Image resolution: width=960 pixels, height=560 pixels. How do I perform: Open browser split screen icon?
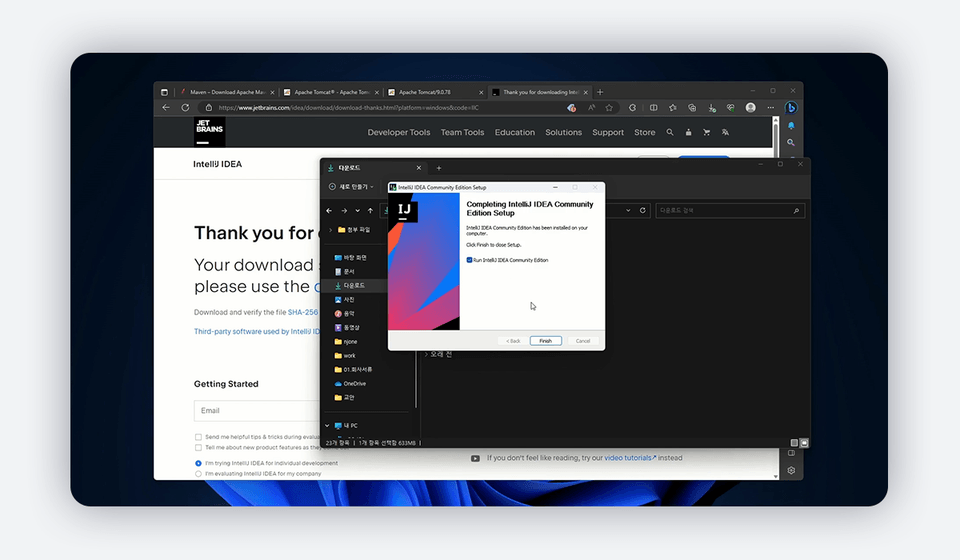(x=653, y=108)
